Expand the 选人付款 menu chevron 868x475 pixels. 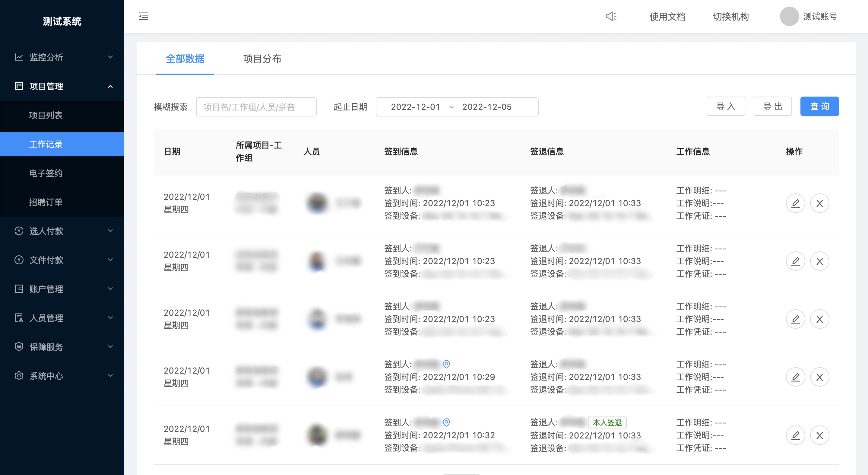click(x=110, y=231)
